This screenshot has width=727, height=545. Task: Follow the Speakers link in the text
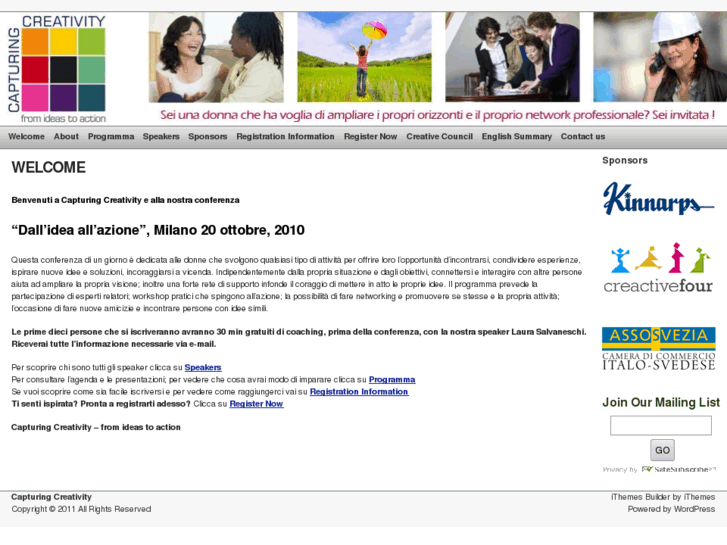tap(203, 367)
